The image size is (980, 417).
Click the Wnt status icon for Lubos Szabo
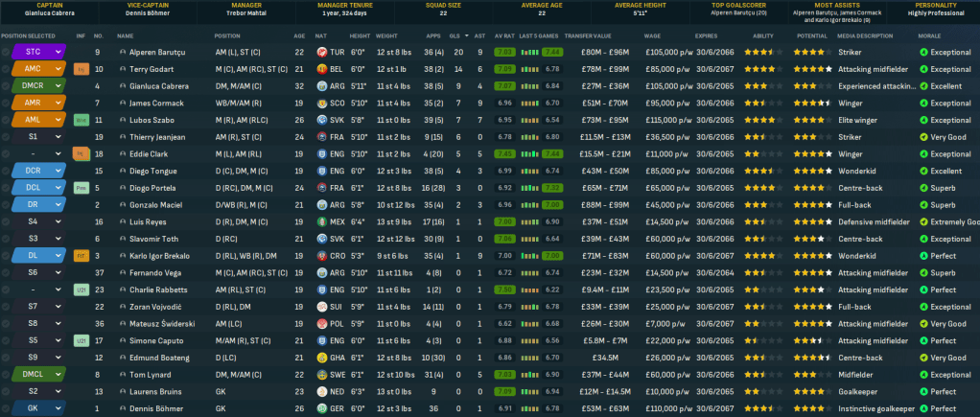pos(82,120)
